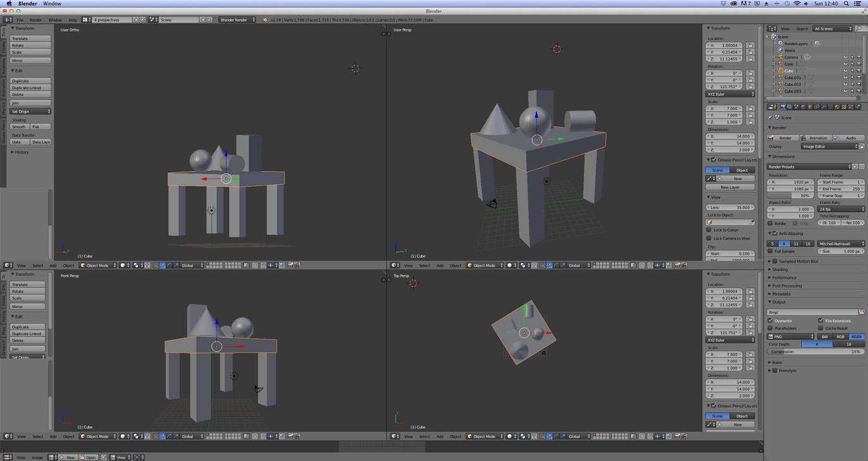Open the editor type selector icon in viewport header
This screenshot has height=461, width=868.
pyautogui.click(x=394, y=265)
